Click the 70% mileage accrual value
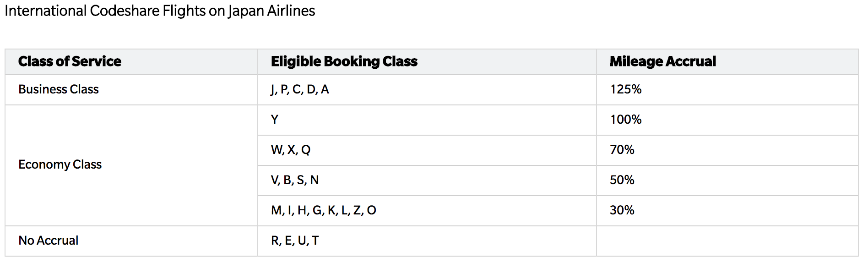The height and width of the screenshot is (263, 868). (622, 150)
